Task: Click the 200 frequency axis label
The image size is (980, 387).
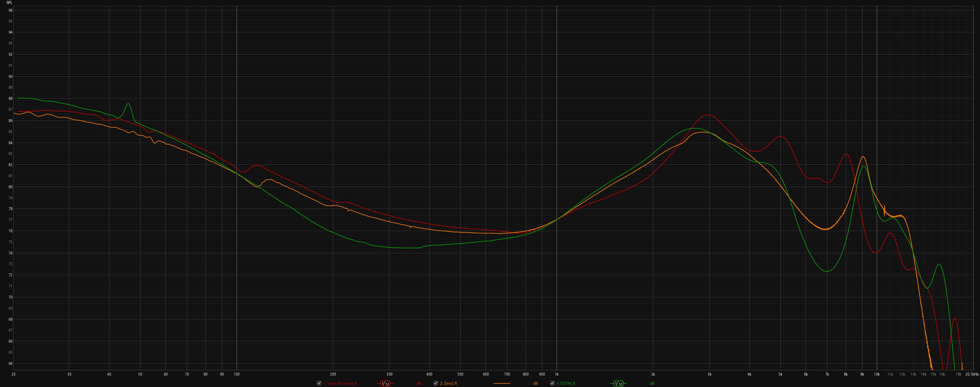Action: click(333, 375)
